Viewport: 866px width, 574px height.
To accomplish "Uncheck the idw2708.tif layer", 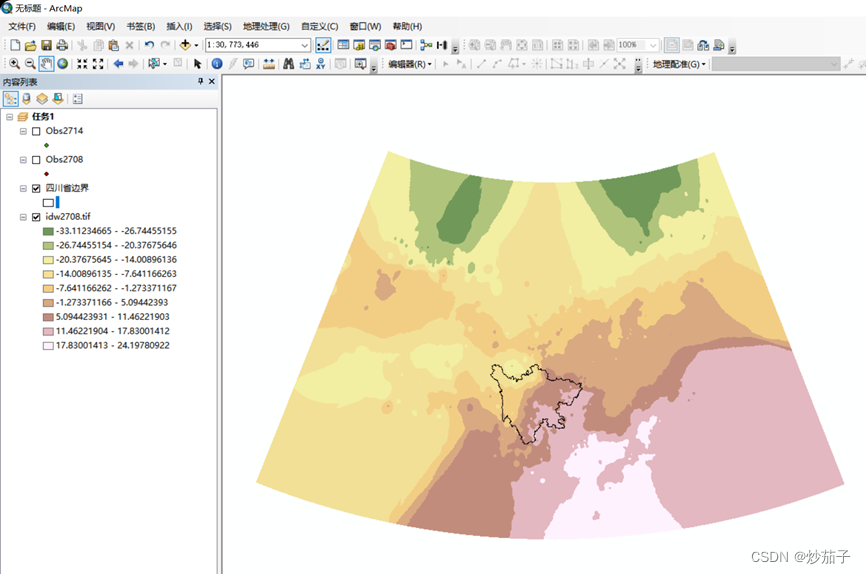I will pyautogui.click(x=36, y=217).
